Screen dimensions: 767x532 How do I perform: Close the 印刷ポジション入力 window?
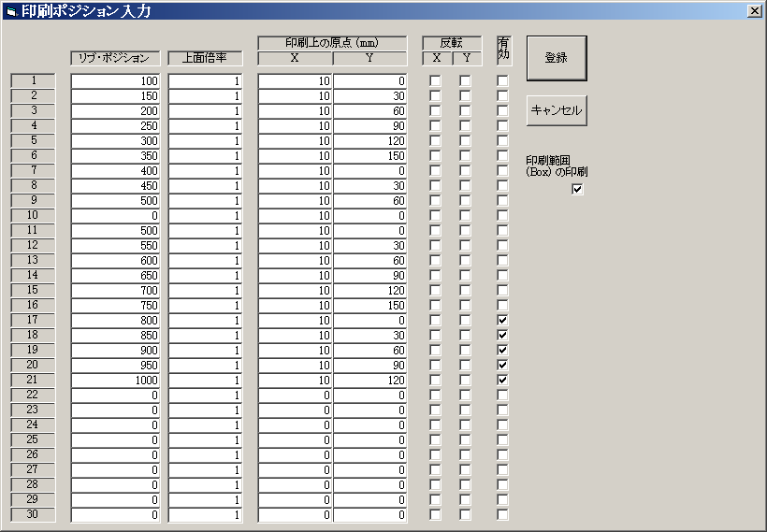pyautogui.click(x=754, y=10)
